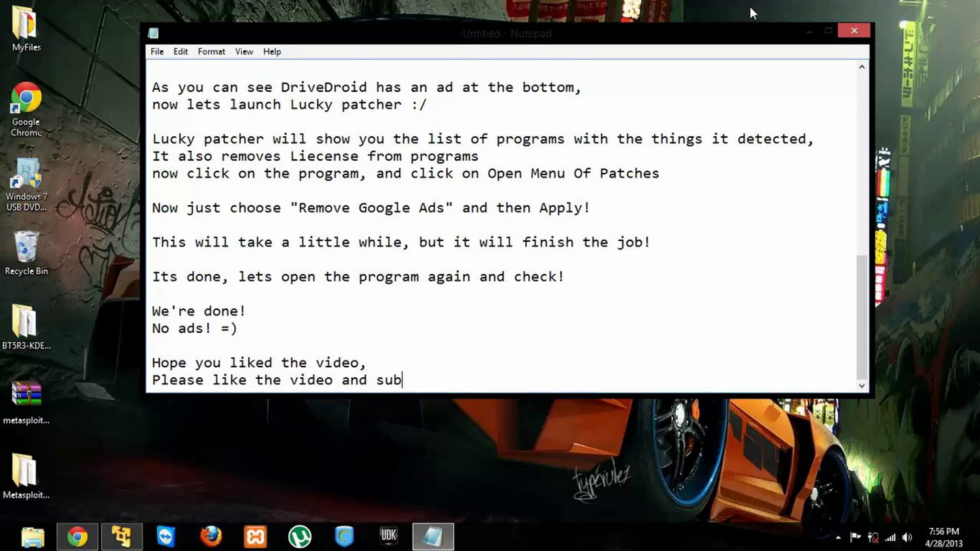Click the line "It also removes Liecense from programs"
Image resolution: width=980 pixels, height=551 pixels.
click(315, 156)
